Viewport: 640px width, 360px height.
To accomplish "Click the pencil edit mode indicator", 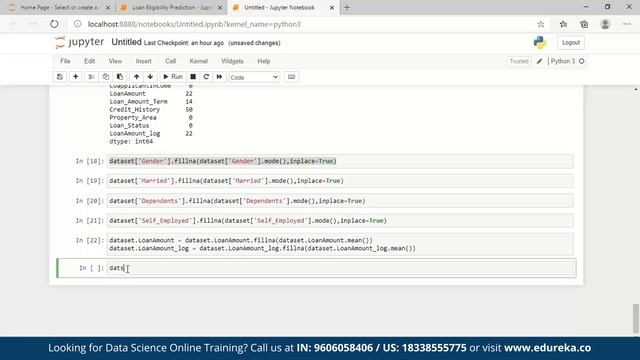I will (539, 61).
